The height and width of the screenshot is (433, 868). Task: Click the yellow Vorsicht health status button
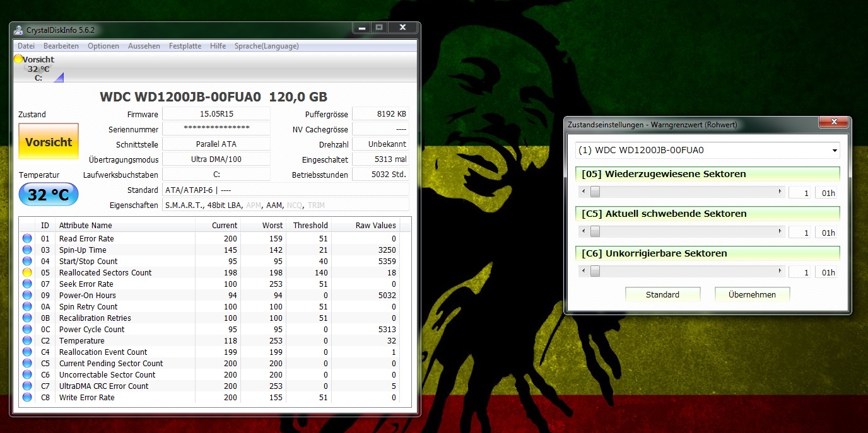(x=49, y=142)
